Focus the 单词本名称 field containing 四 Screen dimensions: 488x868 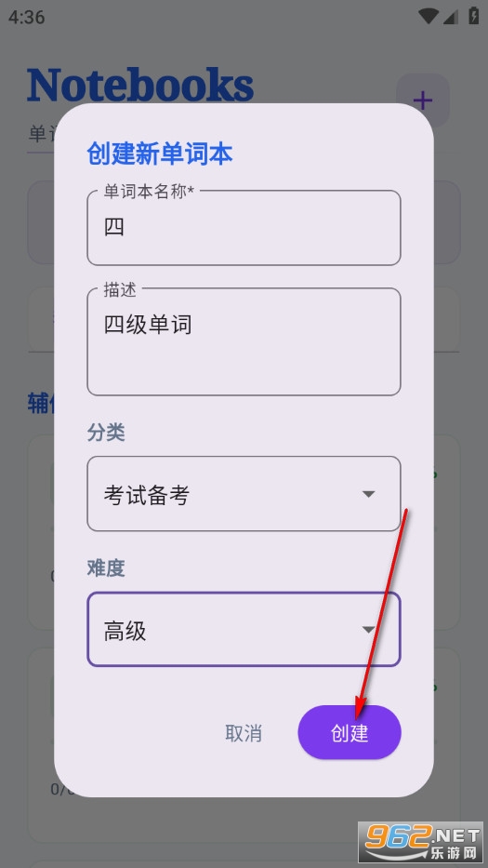(x=244, y=228)
